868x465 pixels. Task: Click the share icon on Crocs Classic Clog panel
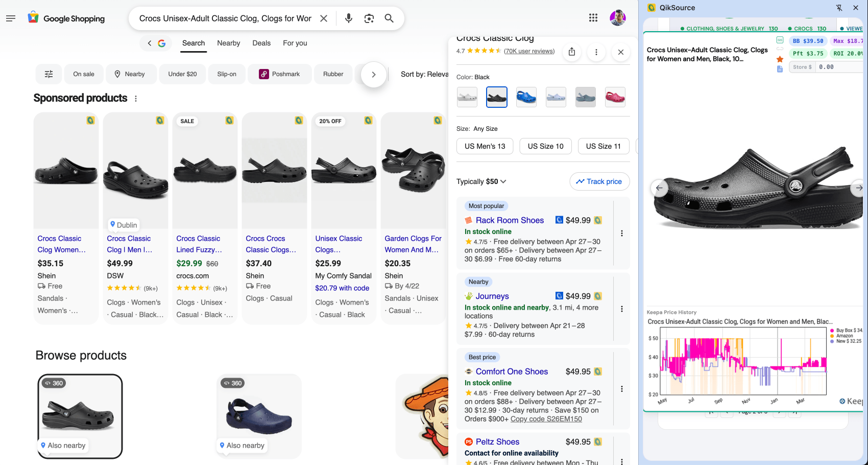pos(572,52)
